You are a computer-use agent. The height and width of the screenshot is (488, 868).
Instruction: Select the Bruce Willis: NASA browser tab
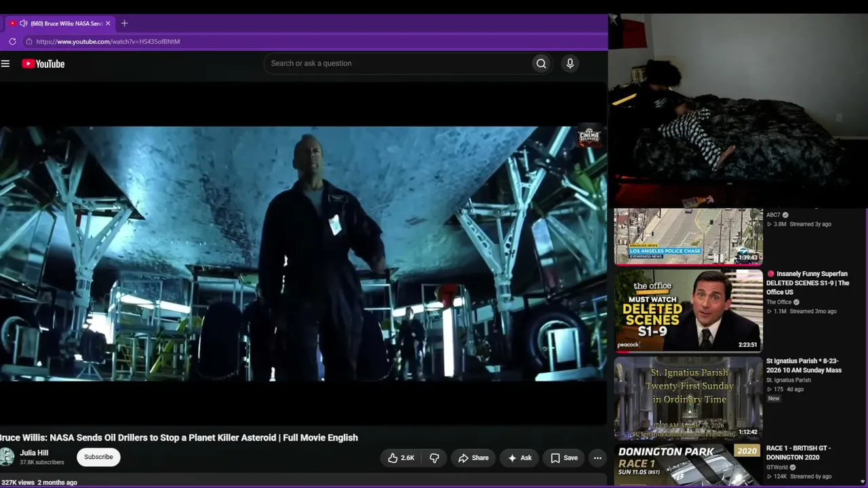[x=60, y=23]
